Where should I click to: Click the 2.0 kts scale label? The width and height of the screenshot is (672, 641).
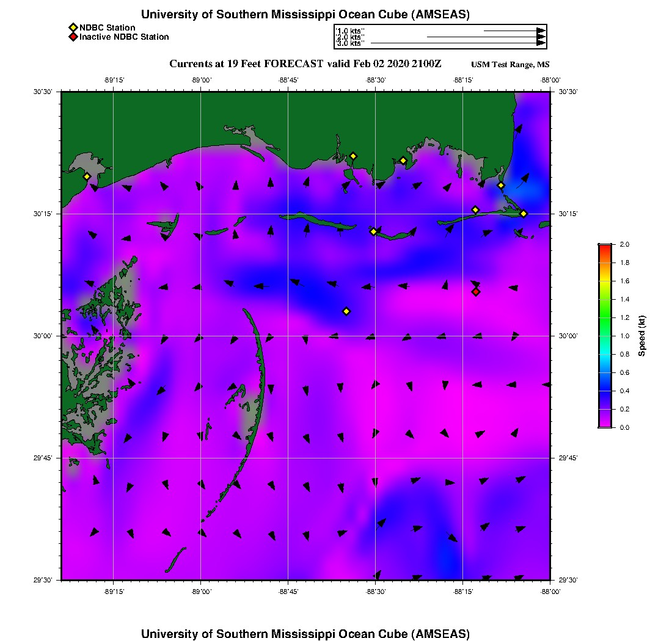tap(351, 37)
